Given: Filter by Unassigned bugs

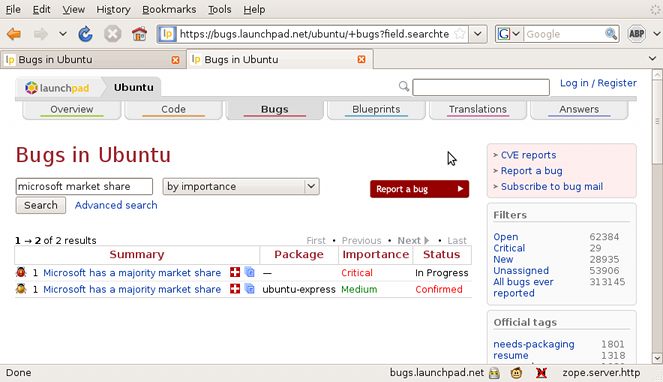Looking at the screenshot, I should click(x=521, y=271).
